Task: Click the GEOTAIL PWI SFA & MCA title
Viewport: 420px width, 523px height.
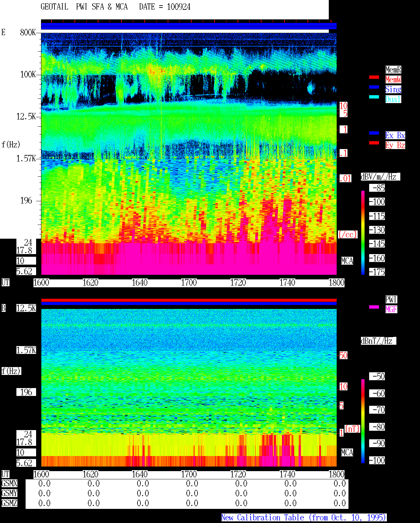Action: 84,7
